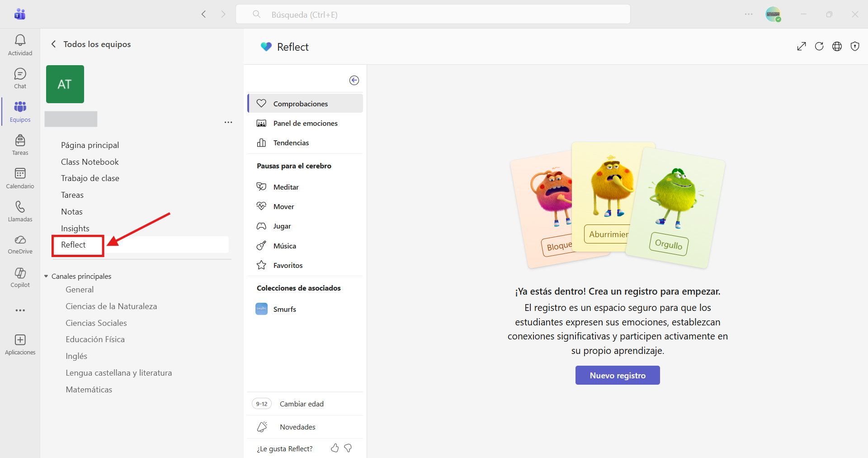The width and height of the screenshot is (868, 458).
Task: Open the Smurfs partner collection
Action: click(305, 309)
